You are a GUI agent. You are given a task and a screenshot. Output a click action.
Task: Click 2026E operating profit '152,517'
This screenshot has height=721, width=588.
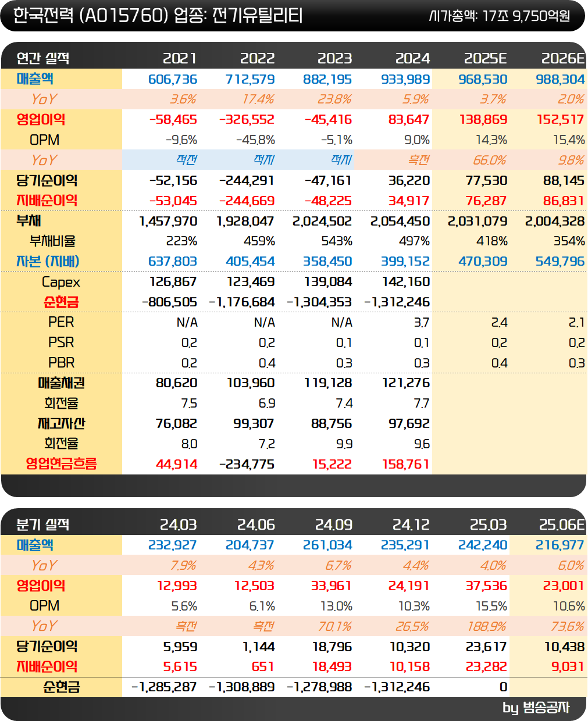tap(561, 120)
